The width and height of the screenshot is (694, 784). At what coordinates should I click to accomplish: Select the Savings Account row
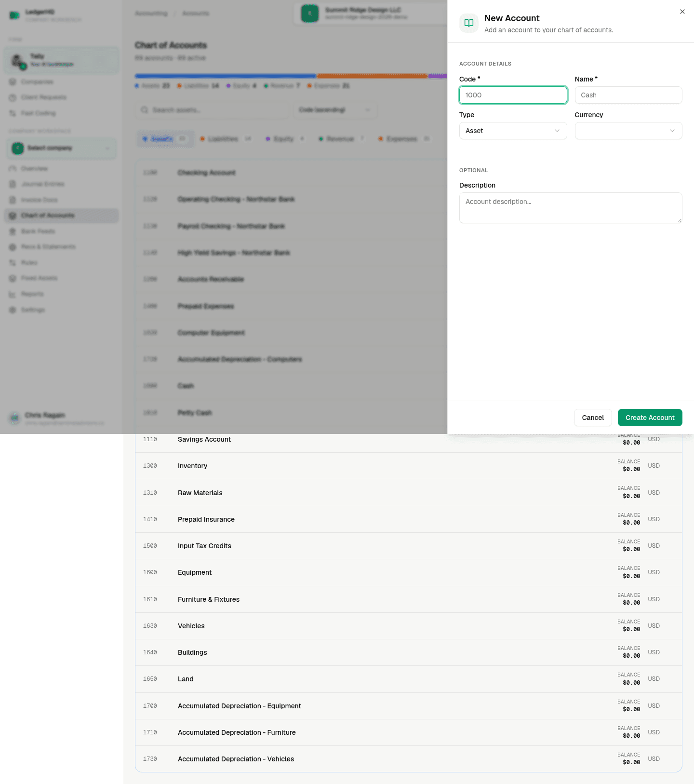[409, 439]
